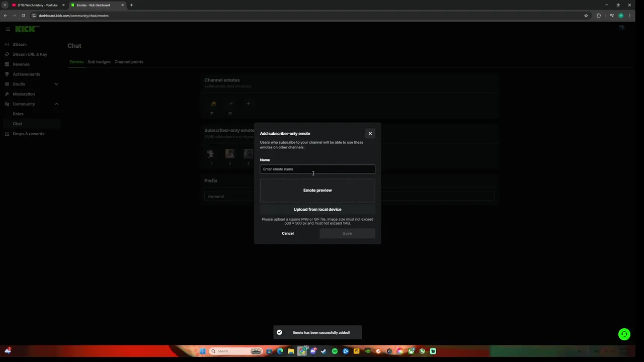Screen dimensions: 644x362
Task: Open Drops & rewards in sidebar
Action: point(28,134)
